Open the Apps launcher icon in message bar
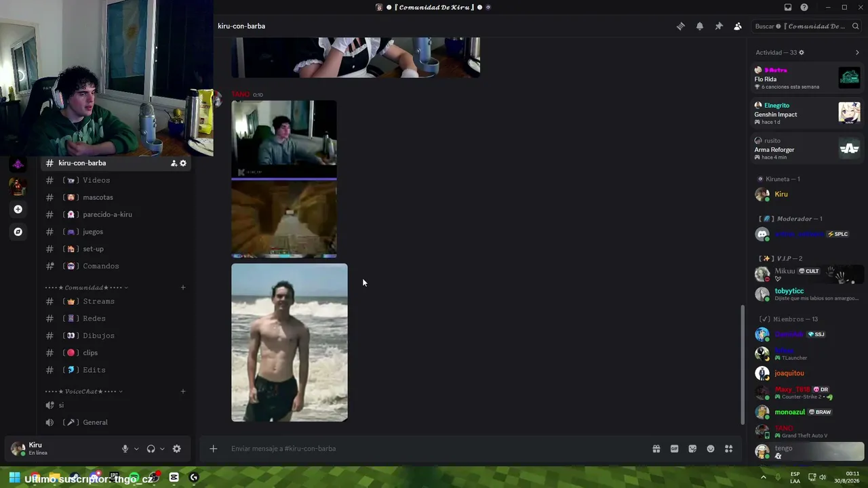 [x=729, y=449]
